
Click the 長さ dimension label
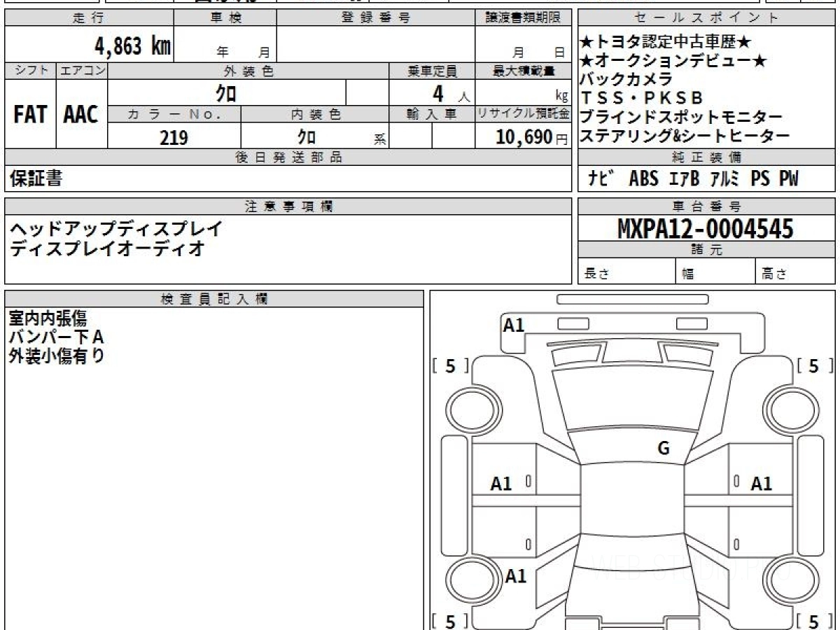point(596,274)
